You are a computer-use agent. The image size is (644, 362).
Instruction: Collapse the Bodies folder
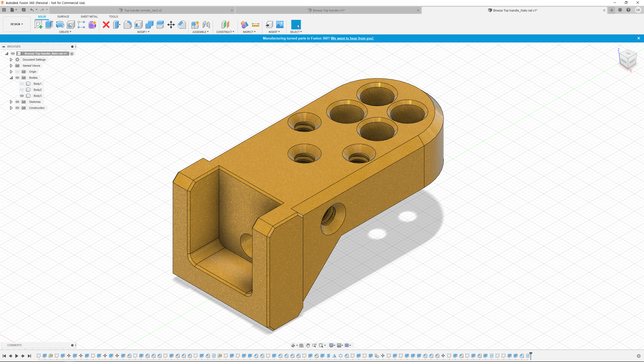[x=11, y=78]
